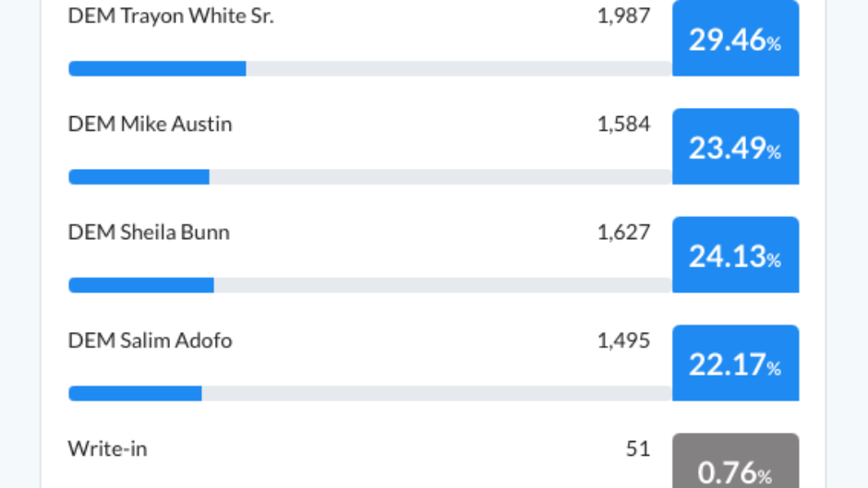Screen dimensions: 868x488
Task: Click Salim Adofo vote progress bar
Action: pos(369,393)
